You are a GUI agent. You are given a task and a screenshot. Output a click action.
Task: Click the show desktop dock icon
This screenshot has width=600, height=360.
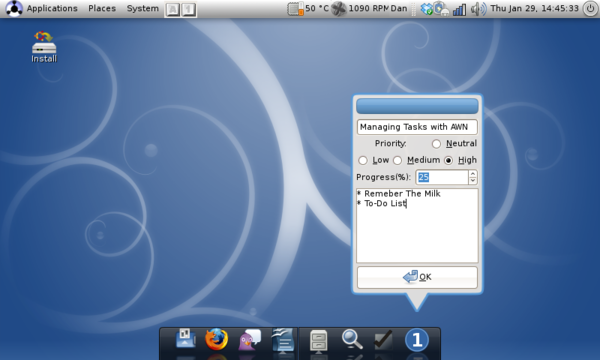click(x=186, y=339)
